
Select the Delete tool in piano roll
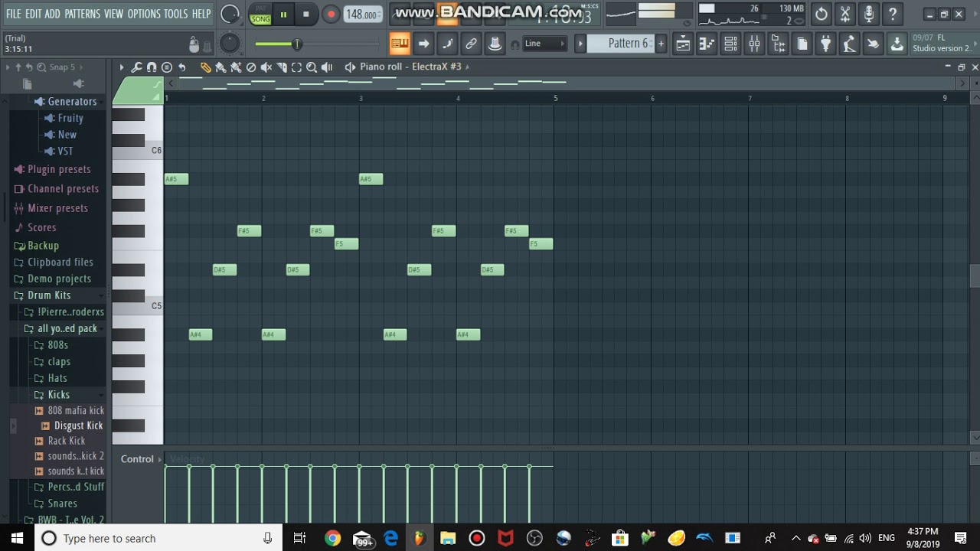pyautogui.click(x=251, y=67)
